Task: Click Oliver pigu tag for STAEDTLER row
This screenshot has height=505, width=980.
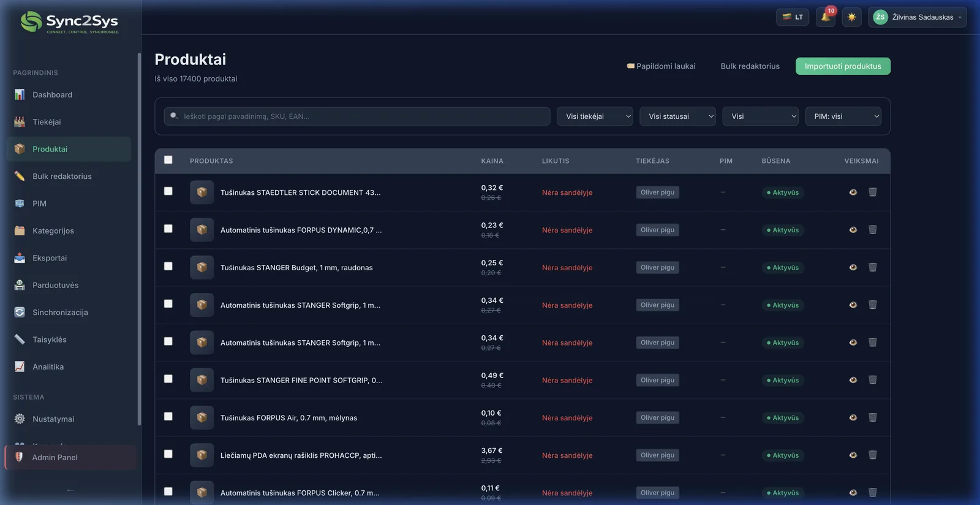Action: (x=657, y=192)
